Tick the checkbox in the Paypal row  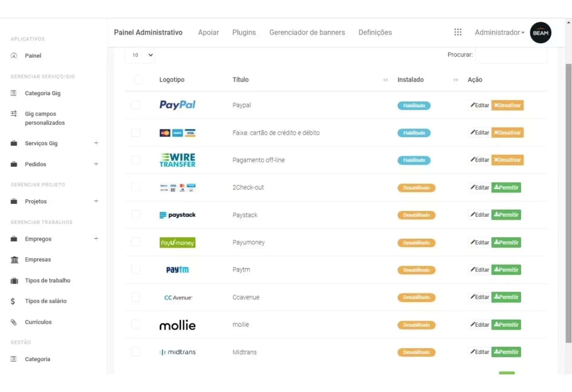tap(136, 105)
